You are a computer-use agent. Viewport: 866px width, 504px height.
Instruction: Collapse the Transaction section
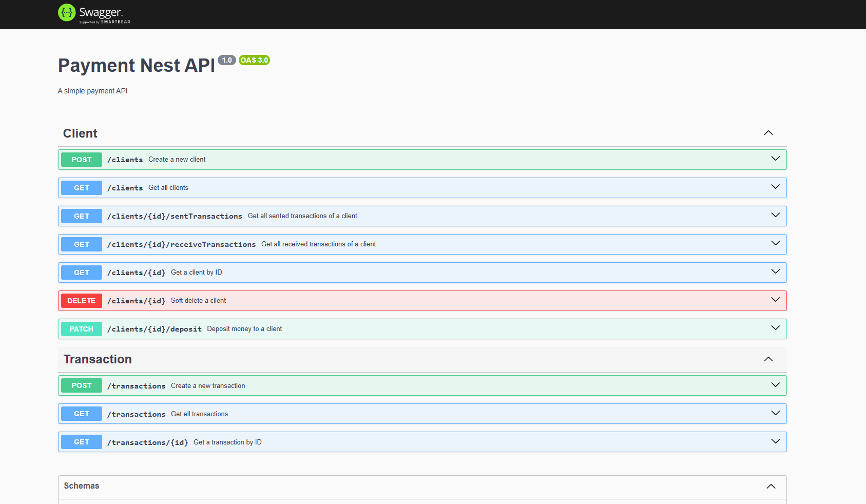pyautogui.click(x=768, y=359)
